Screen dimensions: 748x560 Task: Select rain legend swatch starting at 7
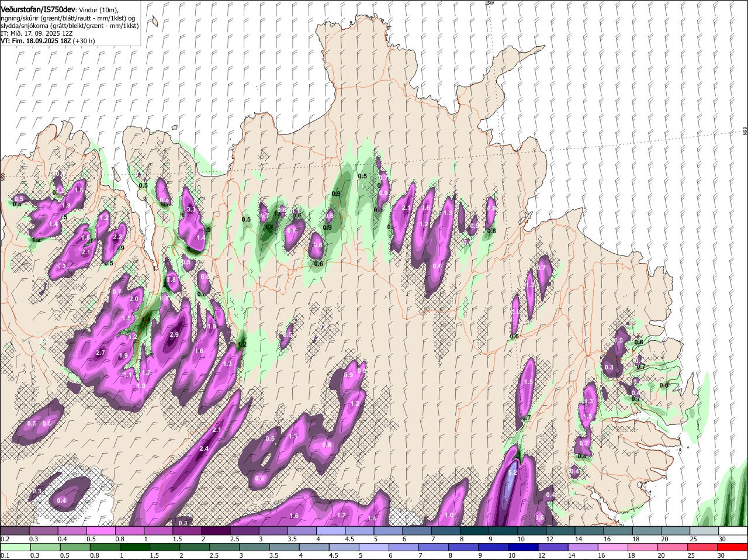click(435, 547)
